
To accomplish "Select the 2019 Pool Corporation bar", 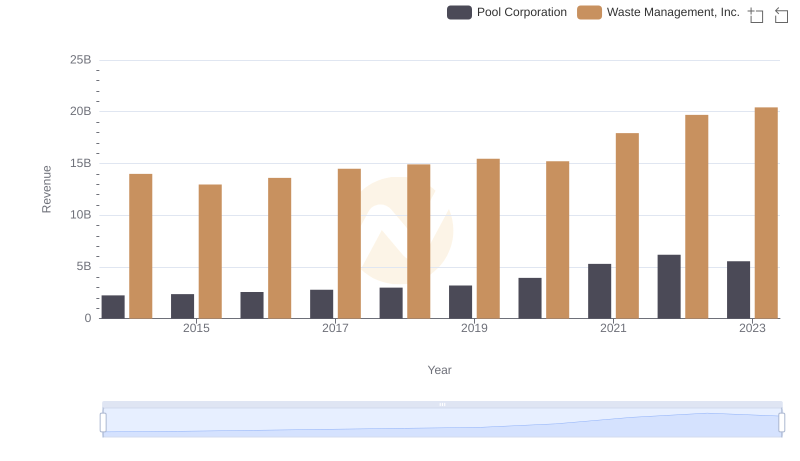I will (x=461, y=302).
